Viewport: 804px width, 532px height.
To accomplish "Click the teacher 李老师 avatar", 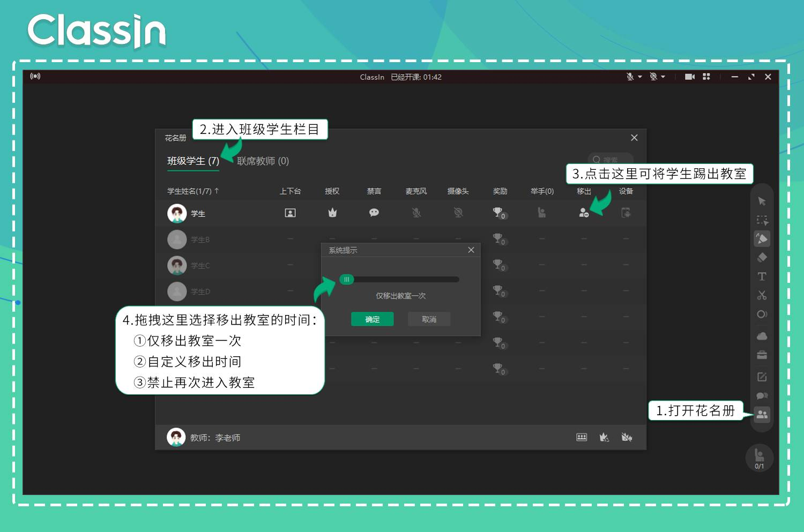I will (x=176, y=437).
